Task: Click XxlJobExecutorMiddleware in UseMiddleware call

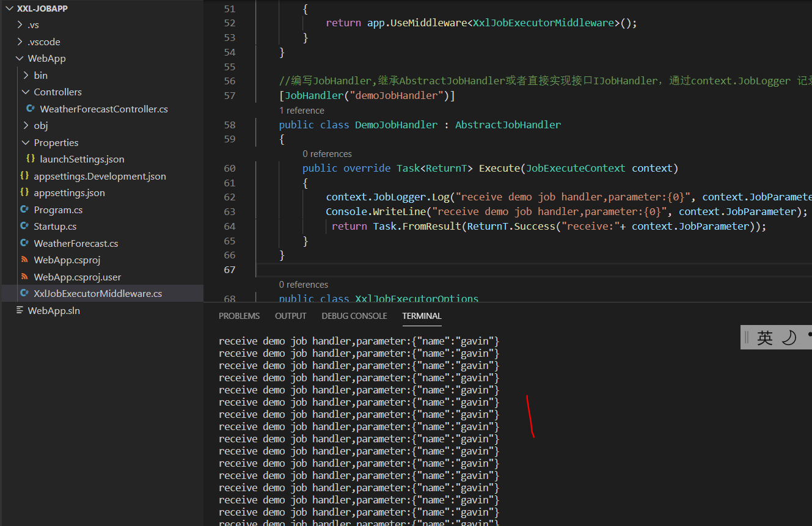Action: [543, 23]
